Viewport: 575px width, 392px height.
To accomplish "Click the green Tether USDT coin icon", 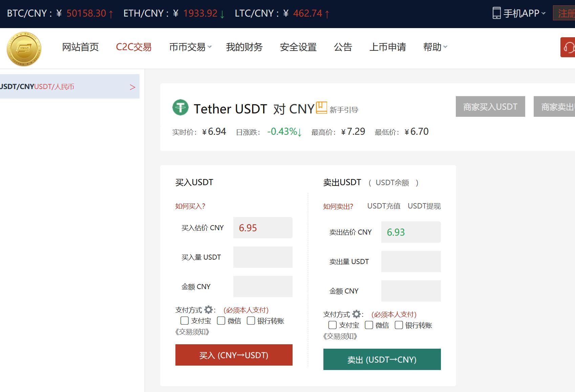I will pyautogui.click(x=180, y=108).
